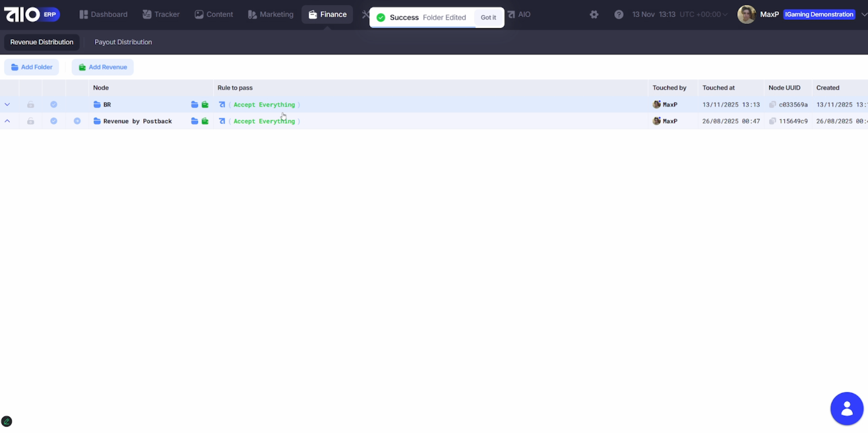Click the lock icon in the BR row
Image resolution: width=868 pixels, height=433 pixels.
pos(30,105)
